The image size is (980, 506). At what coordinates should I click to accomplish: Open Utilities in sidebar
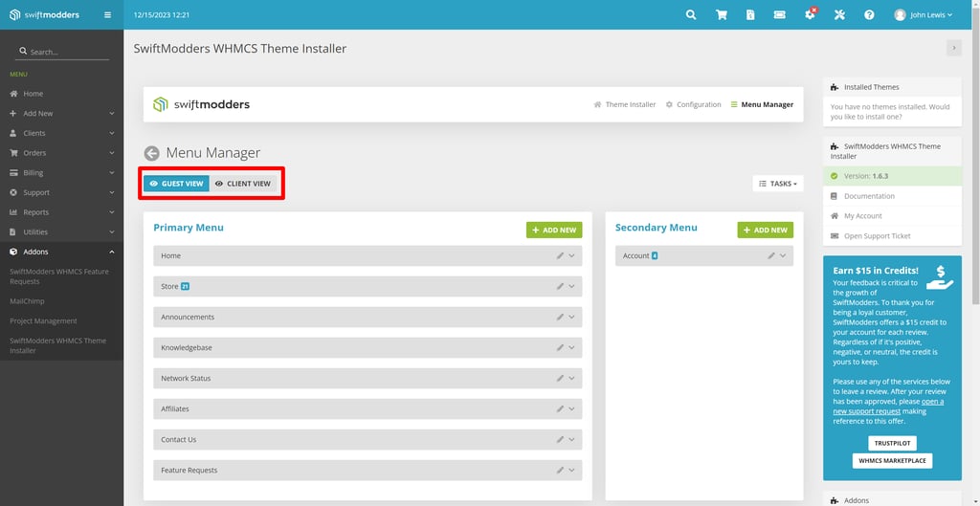coord(62,231)
